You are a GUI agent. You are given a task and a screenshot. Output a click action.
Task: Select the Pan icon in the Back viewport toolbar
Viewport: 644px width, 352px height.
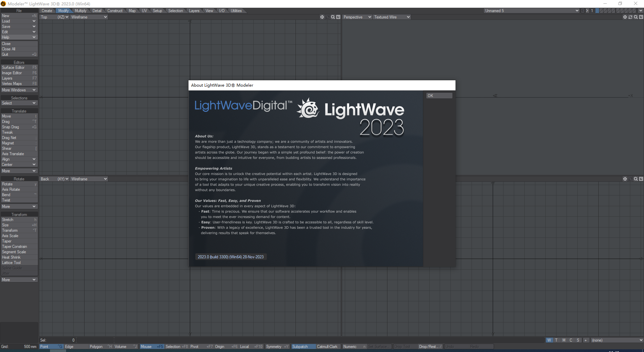[x=625, y=179]
